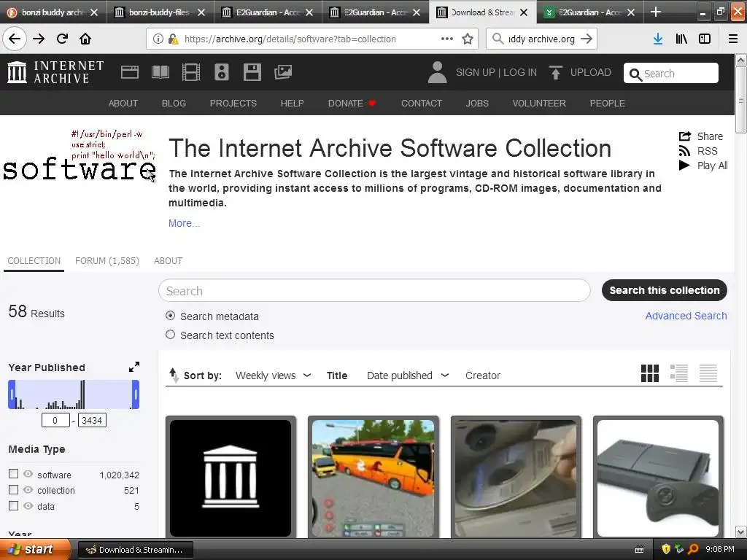Toggle eye icon for data filter
This screenshot has height=560, width=747.
tap(28, 506)
